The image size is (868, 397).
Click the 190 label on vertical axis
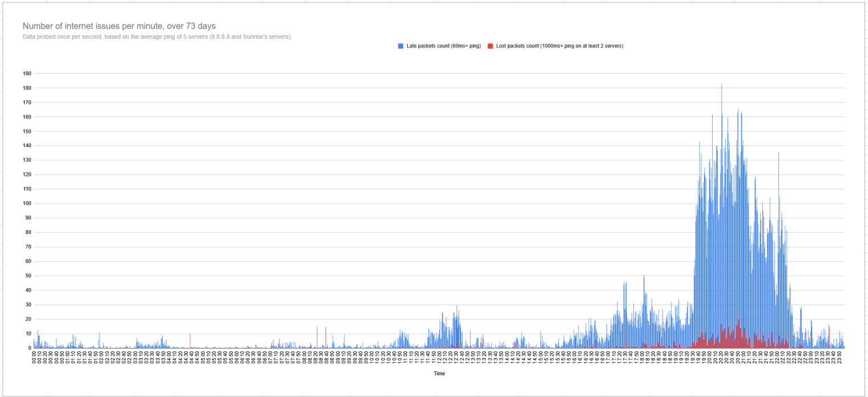(27, 74)
